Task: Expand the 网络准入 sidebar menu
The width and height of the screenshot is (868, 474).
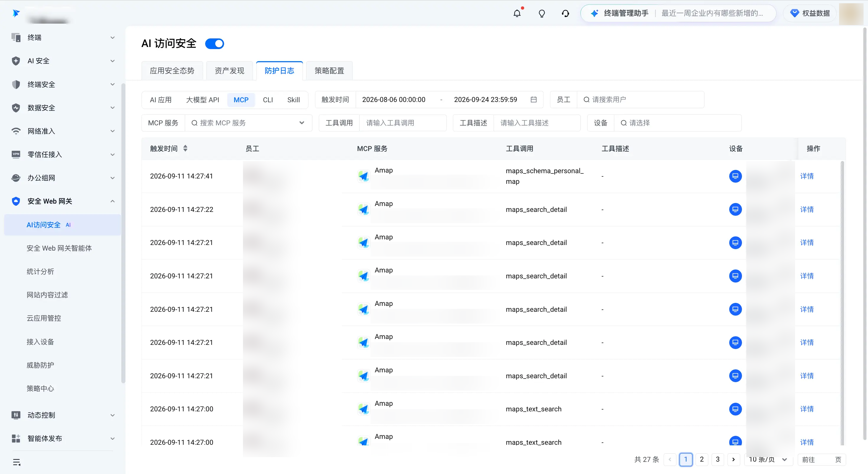Action: pyautogui.click(x=62, y=131)
